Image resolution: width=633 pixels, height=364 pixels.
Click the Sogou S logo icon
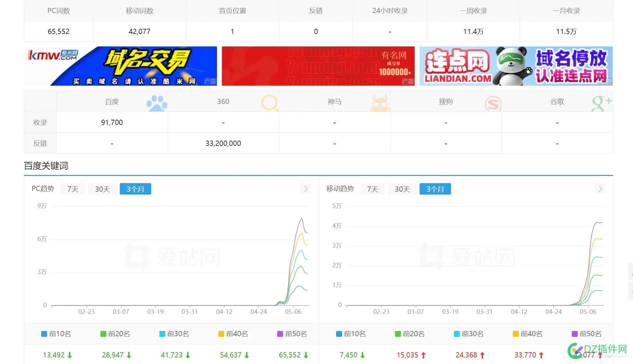(492, 102)
